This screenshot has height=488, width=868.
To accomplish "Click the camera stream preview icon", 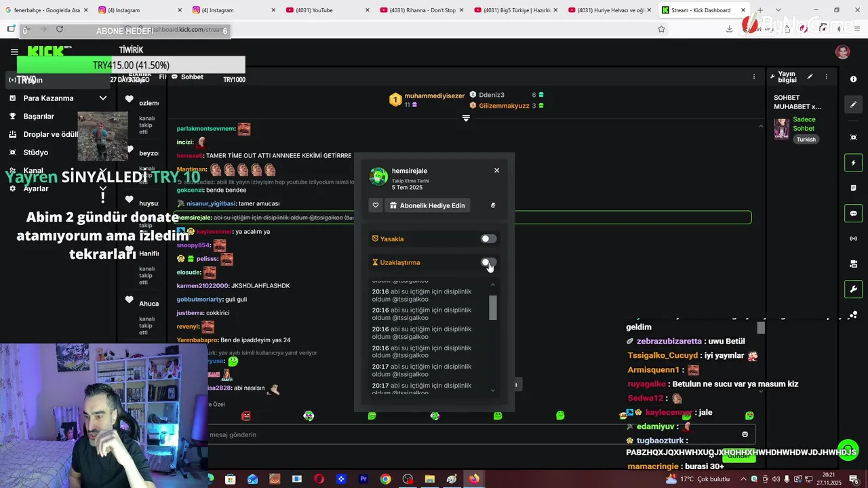I will [853, 264].
